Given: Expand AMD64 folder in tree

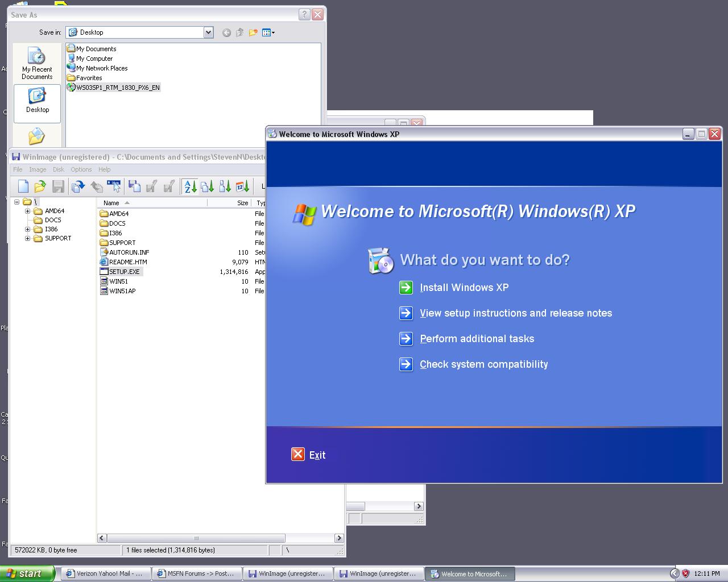Looking at the screenshot, I should point(27,211).
